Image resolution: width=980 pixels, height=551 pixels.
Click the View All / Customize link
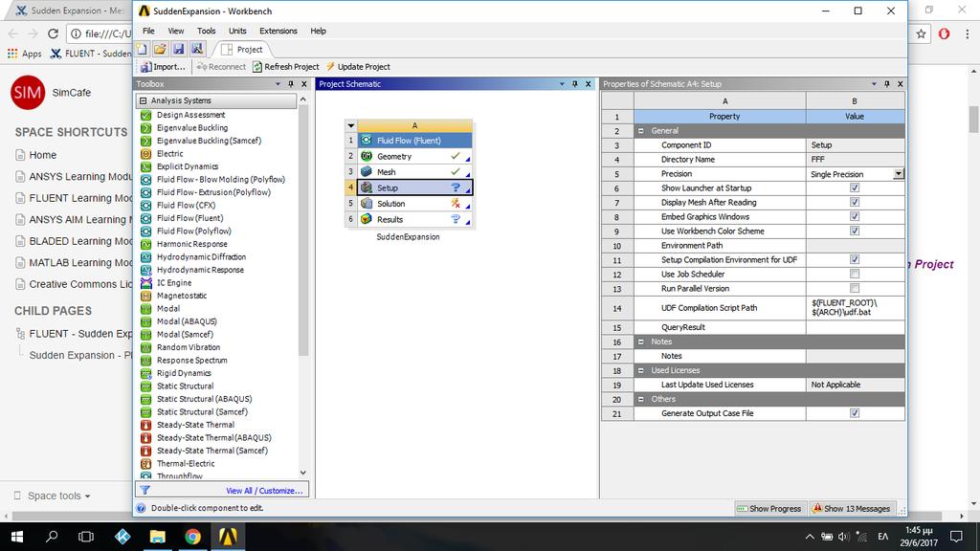(264, 491)
